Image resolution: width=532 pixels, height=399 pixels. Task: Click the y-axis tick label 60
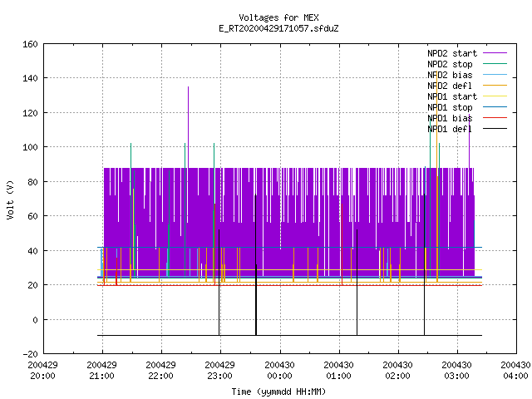tap(32, 216)
